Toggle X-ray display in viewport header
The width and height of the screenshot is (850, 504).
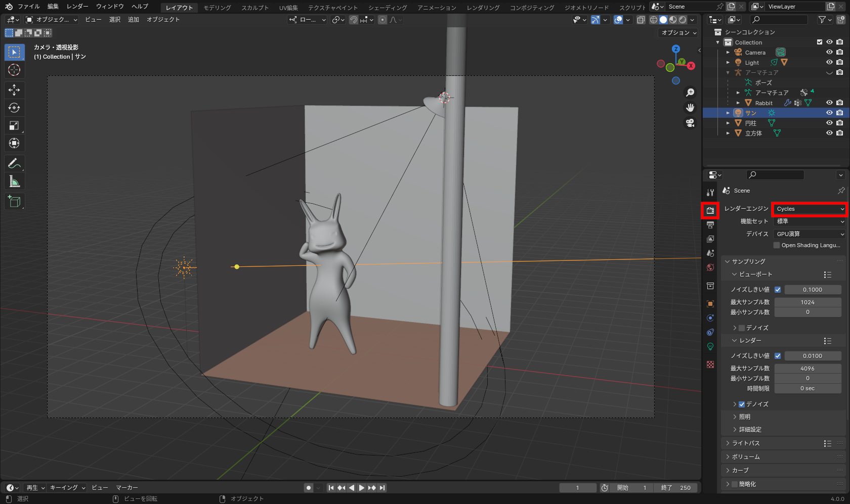click(x=641, y=20)
